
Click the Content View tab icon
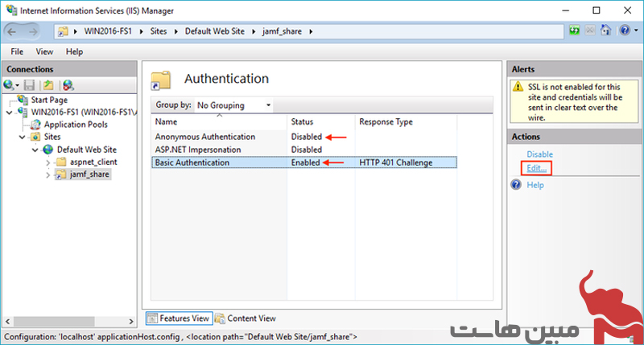pyautogui.click(x=220, y=318)
